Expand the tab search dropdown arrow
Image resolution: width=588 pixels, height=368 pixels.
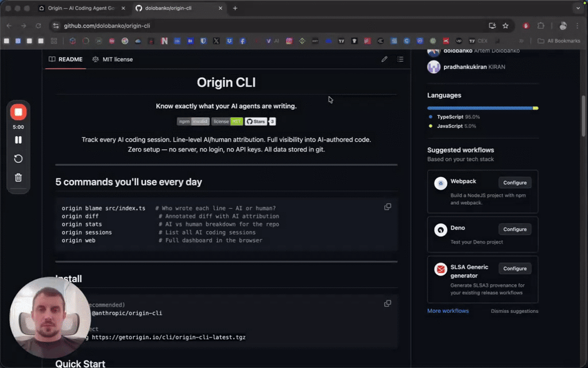point(578,8)
